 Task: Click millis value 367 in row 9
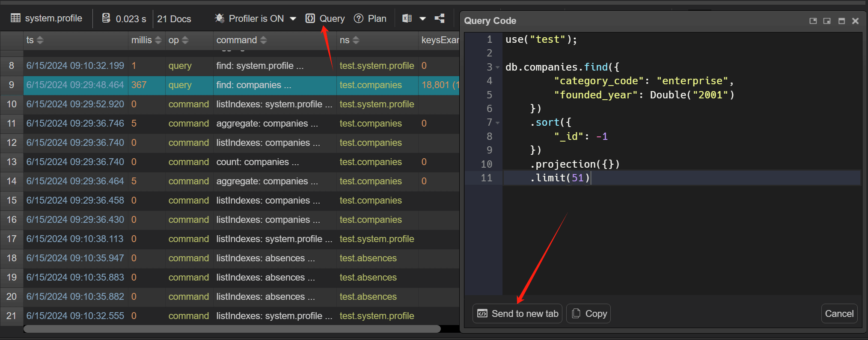(x=139, y=85)
